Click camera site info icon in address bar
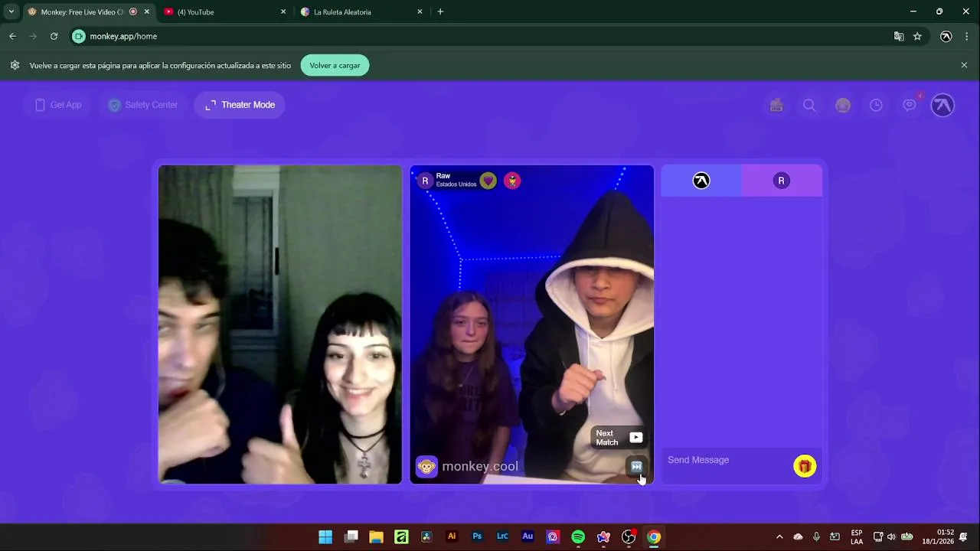 coord(79,36)
